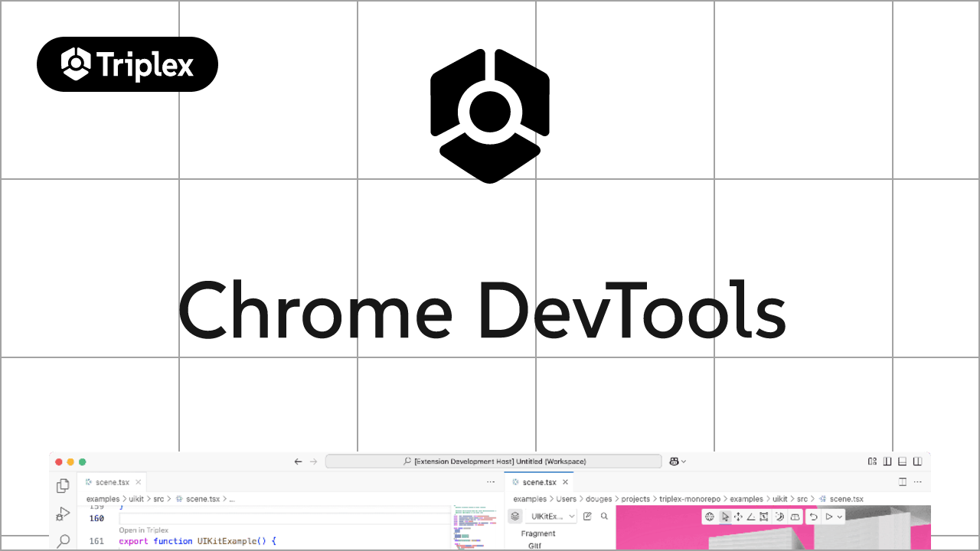The height and width of the screenshot is (551, 980).
Task: Open Run and Debug in the activity bar
Action: pyautogui.click(x=62, y=514)
